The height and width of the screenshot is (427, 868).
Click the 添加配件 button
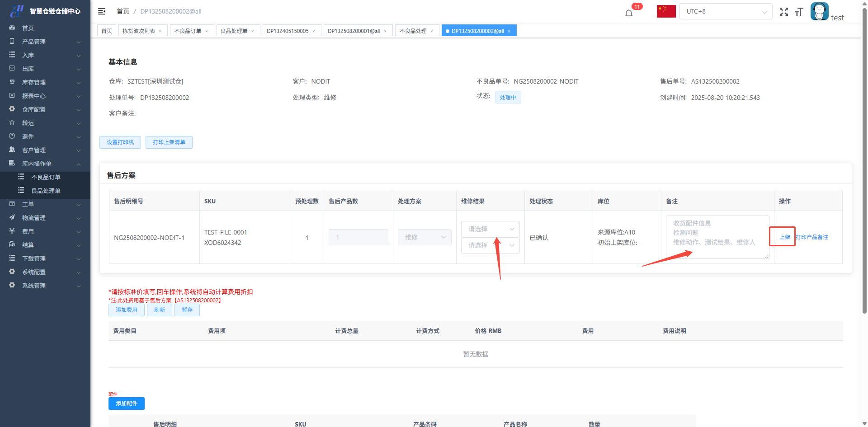(126, 404)
